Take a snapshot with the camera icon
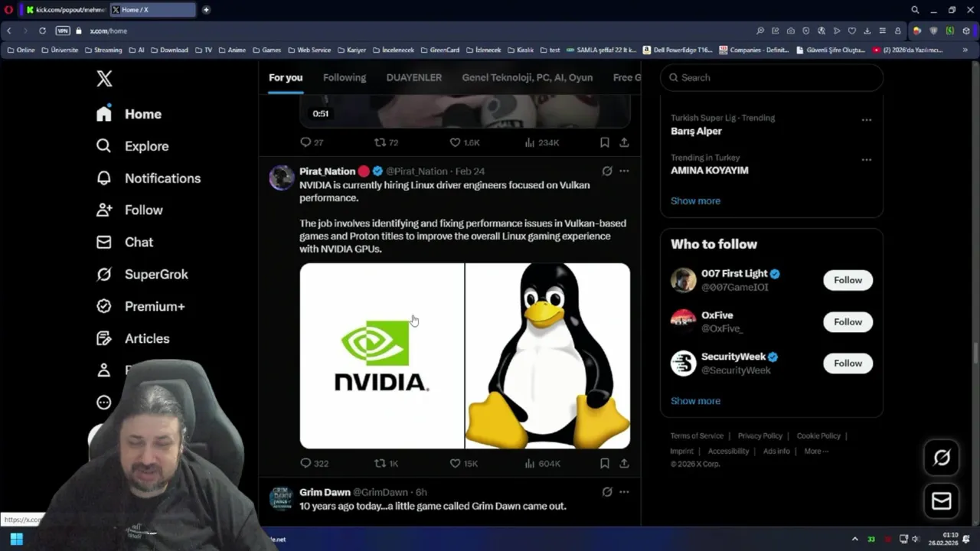Image resolution: width=980 pixels, height=551 pixels. (x=791, y=31)
